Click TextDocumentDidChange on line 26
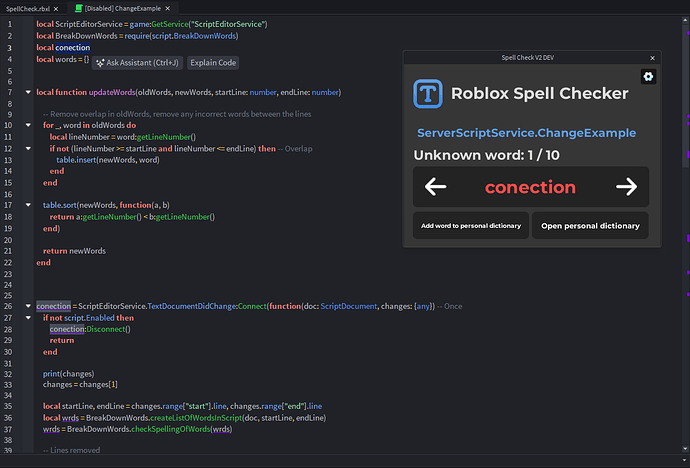This screenshot has width=690, height=468. click(191, 306)
